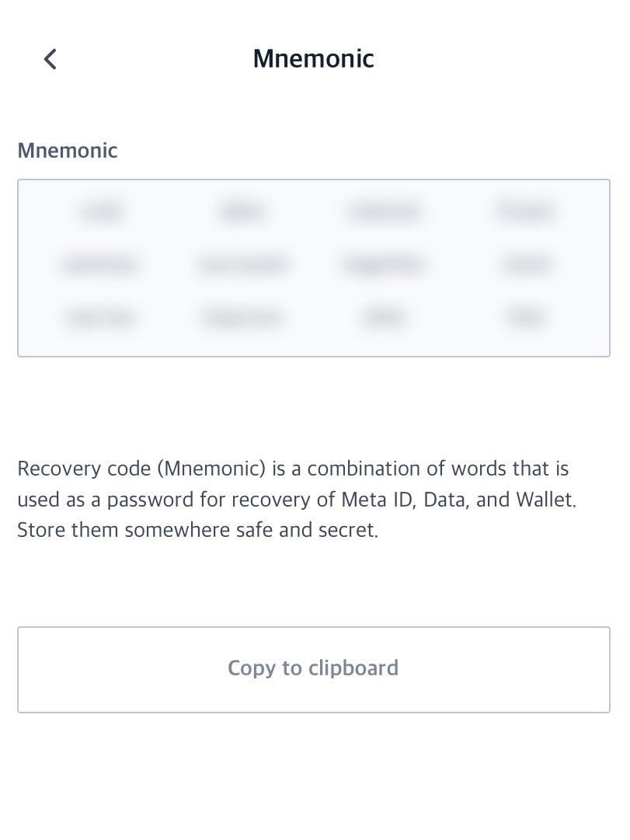Tap the third word in the top row

click(384, 211)
